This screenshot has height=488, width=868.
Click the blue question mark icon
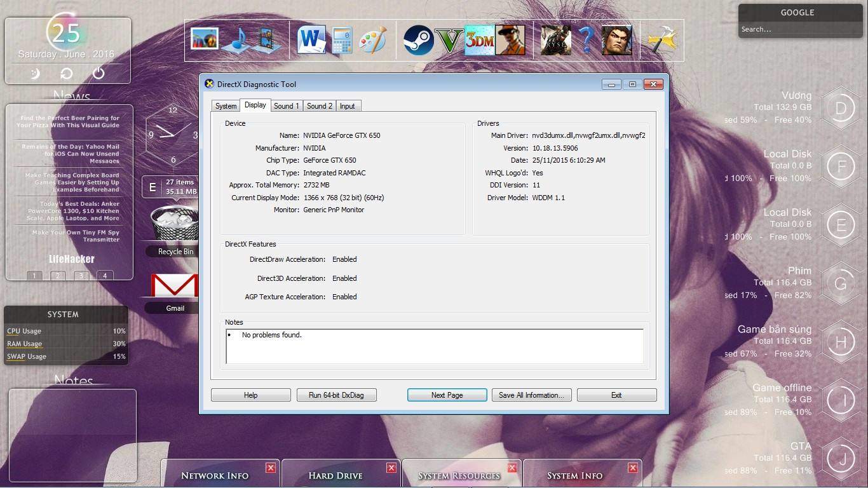click(x=586, y=40)
